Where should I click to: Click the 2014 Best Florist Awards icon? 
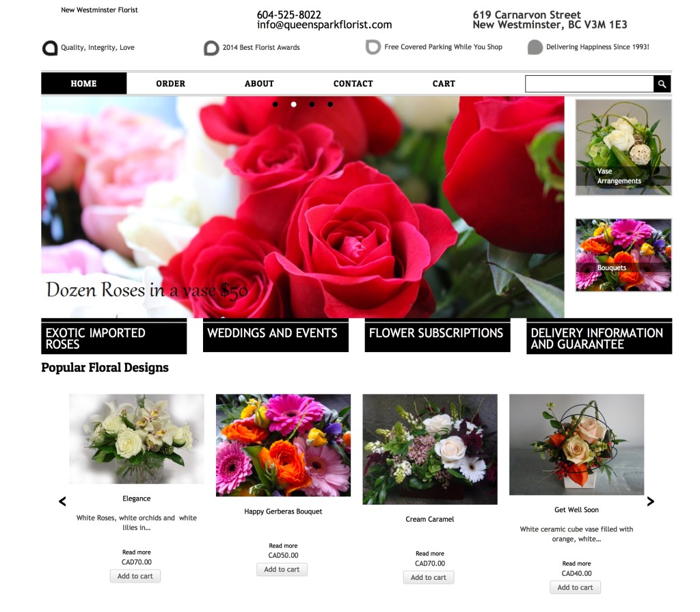pos(211,48)
